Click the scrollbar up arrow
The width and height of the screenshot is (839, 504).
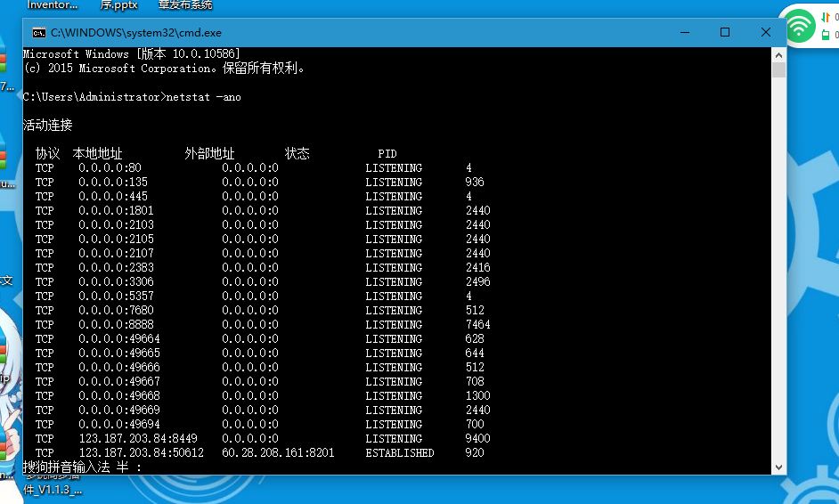click(x=778, y=55)
